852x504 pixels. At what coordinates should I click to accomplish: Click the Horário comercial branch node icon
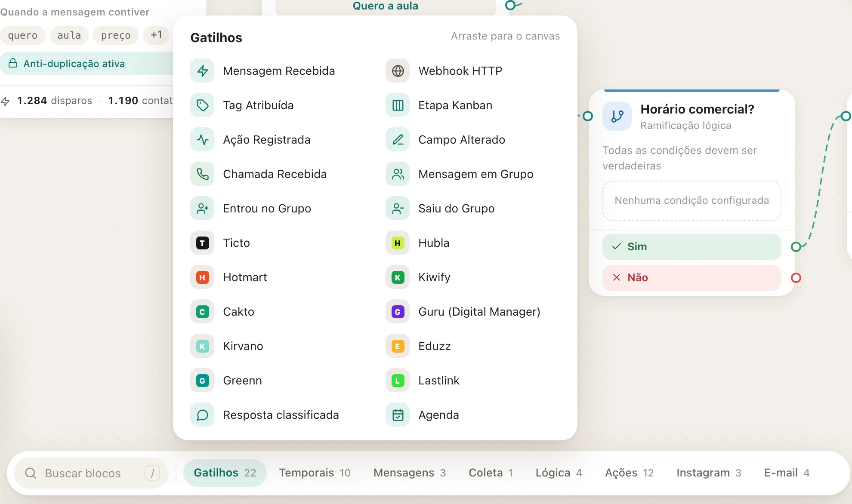[x=617, y=116]
